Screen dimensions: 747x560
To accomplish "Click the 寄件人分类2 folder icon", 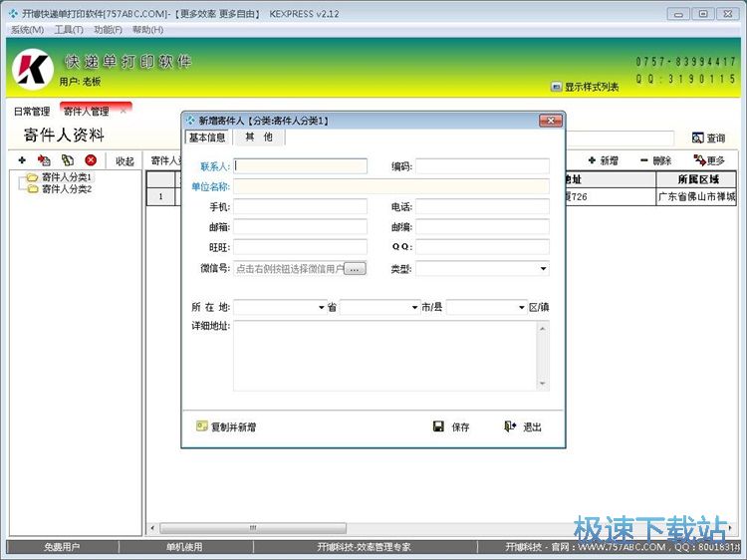I will pos(32,189).
